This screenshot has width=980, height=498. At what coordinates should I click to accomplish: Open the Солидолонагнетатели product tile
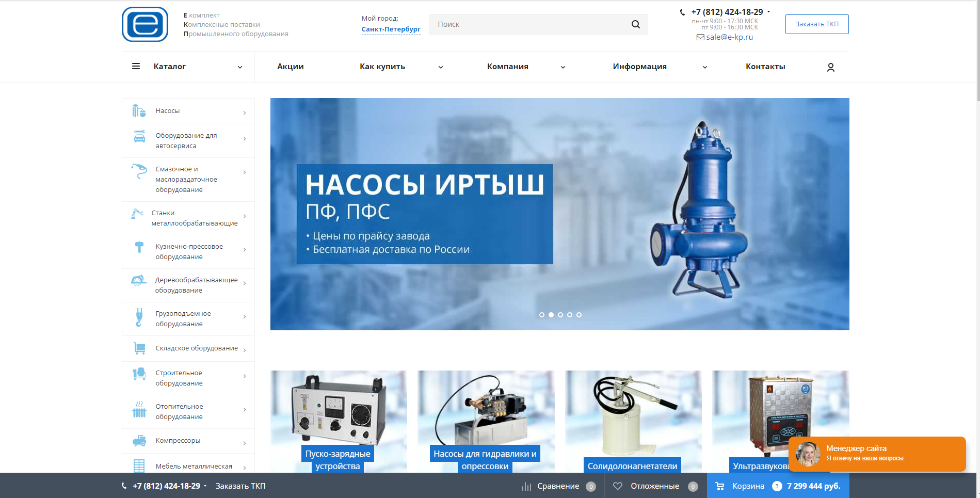pyautogui.click(x=633, y=422)
